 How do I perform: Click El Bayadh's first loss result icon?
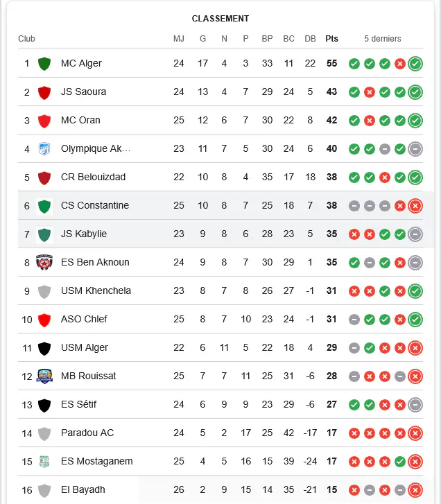(354, 490)
